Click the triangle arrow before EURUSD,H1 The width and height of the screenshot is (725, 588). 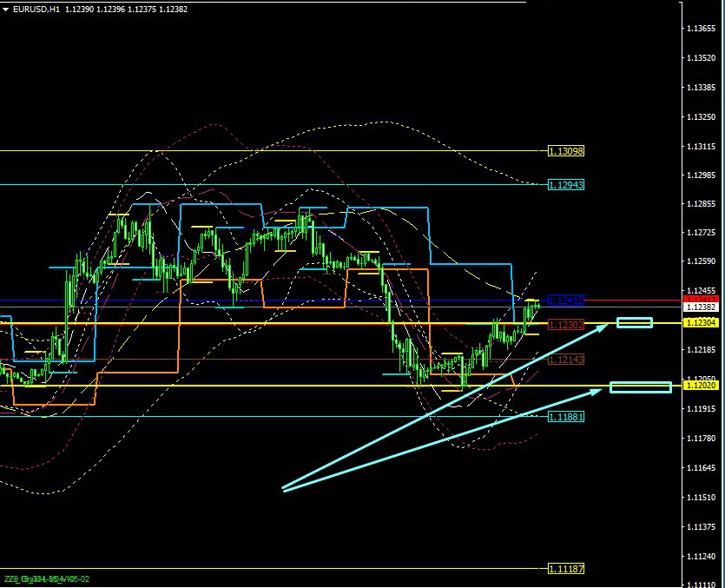6,9
